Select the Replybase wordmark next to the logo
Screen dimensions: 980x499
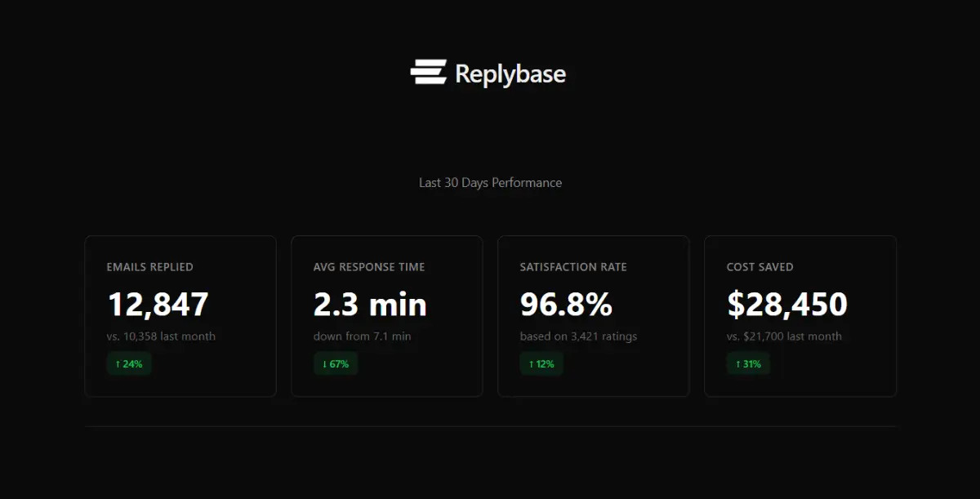pyautogui.click(x=511, y=74)
